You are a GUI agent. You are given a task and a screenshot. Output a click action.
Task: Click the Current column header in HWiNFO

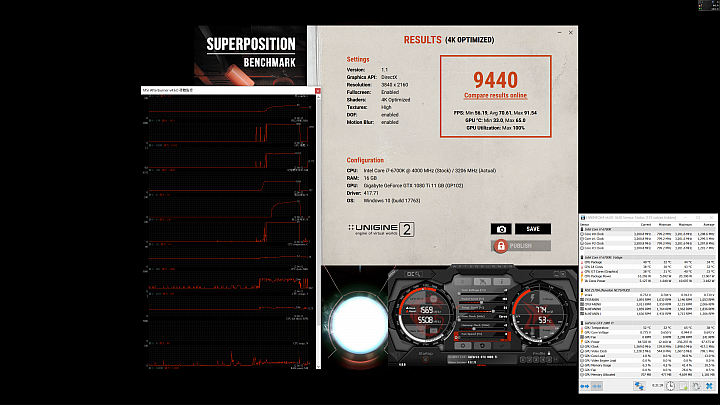coord(646,225)
